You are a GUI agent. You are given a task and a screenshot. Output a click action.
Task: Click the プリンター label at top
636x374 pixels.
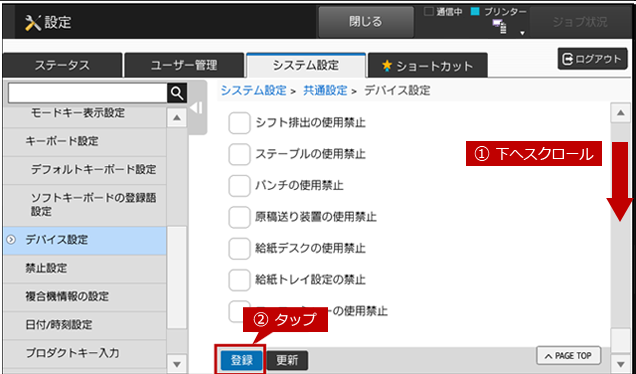click(x=505, y=12)
